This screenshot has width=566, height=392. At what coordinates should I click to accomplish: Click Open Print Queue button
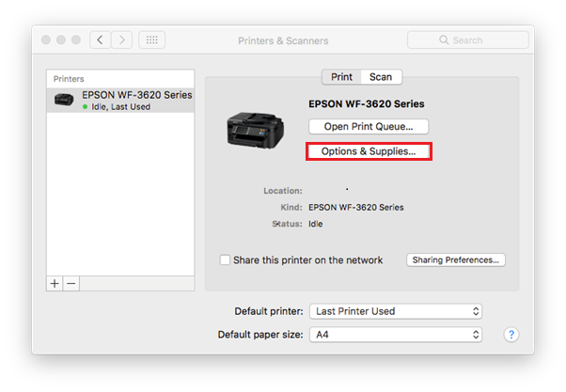(x=369, y=126)
